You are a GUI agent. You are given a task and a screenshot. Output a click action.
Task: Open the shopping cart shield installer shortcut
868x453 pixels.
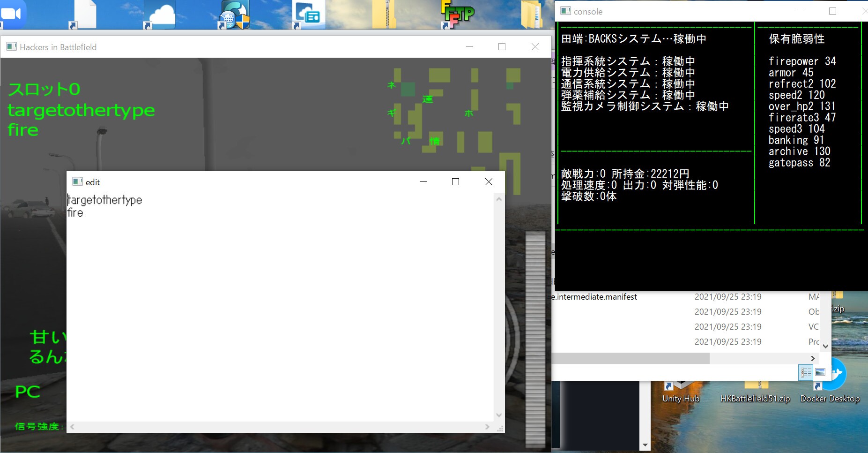234,15
